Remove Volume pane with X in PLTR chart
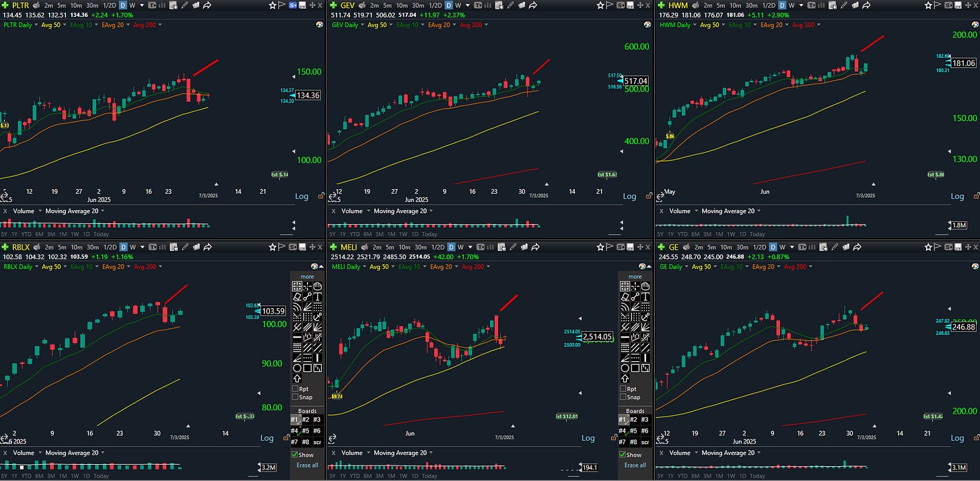This screenshot has width=980, height=481. (5, 211)
